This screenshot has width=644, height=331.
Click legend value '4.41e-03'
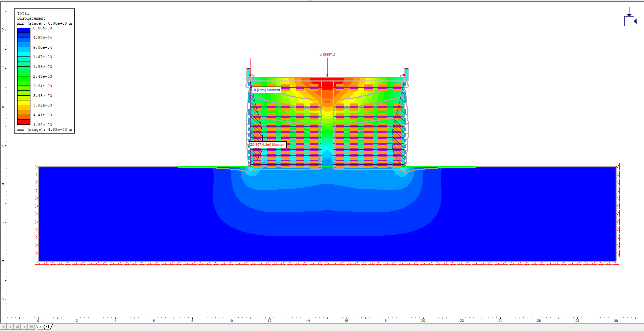tap(43, 115)
